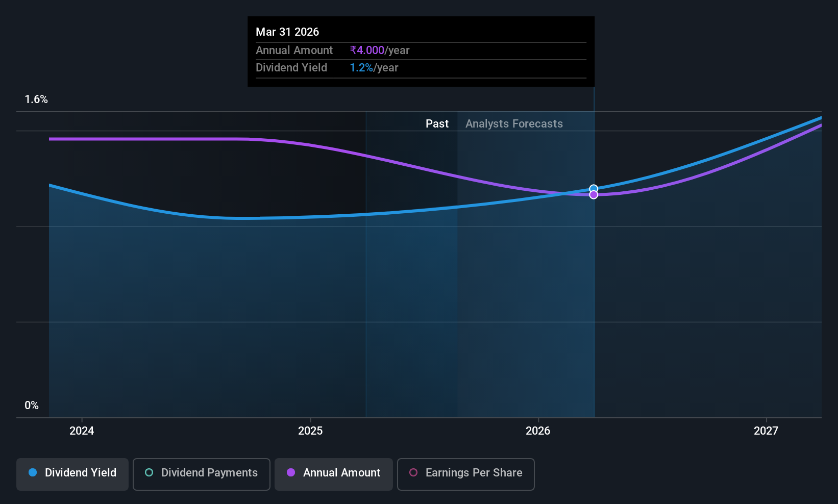Click the 2024 x-axis label

tap(82, 431)
